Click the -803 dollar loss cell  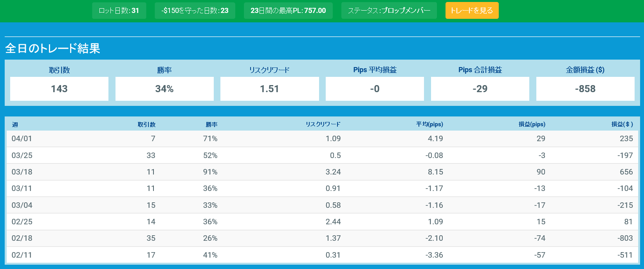(625, 238)
